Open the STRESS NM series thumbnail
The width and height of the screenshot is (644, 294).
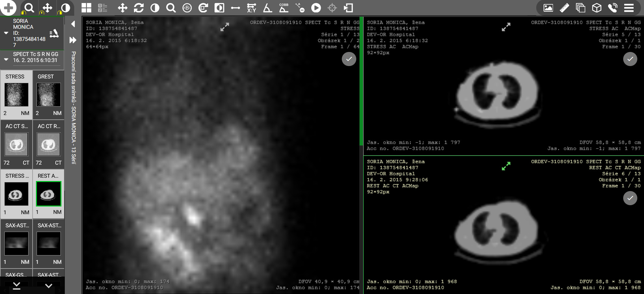pyautogui.click(x=16, y=95)
